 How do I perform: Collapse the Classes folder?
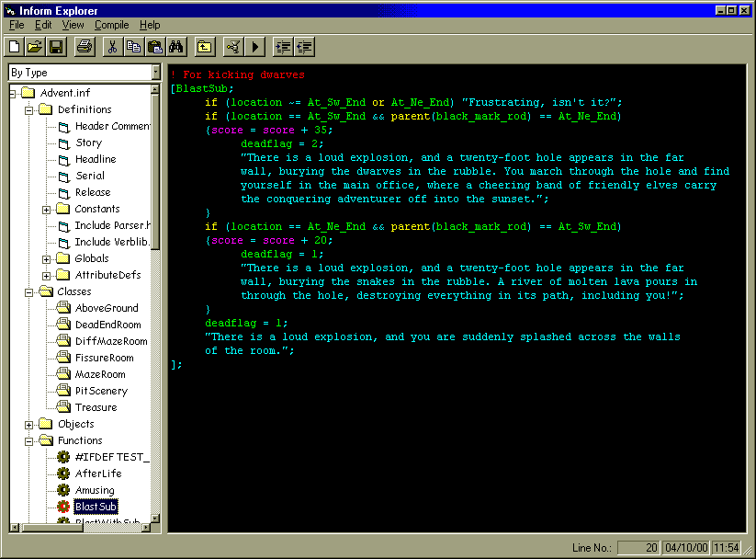tap(28, 292)
